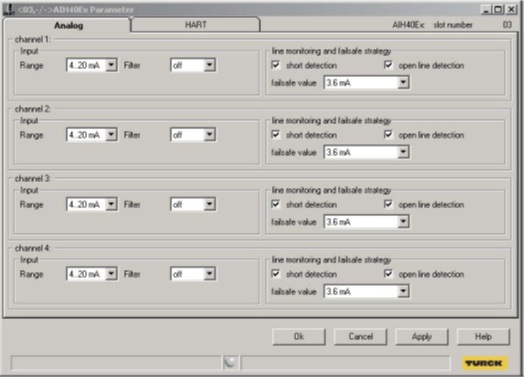This screenshot has width=524, height=377.
Task: Open channel 1 Filter dropdown
Action: [210, 65]
